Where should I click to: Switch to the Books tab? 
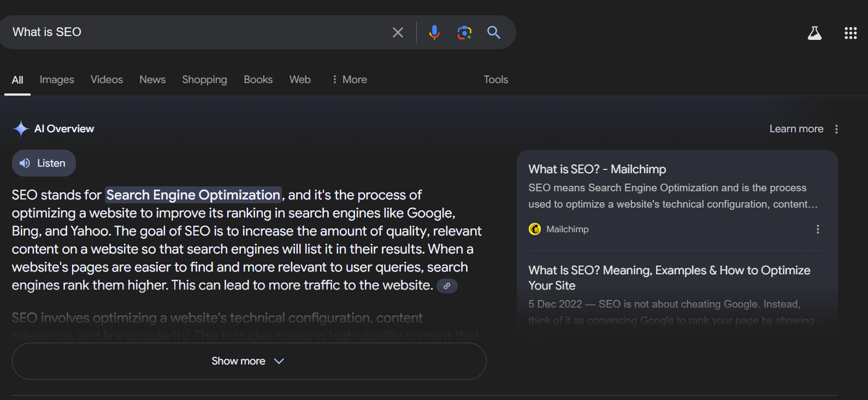[258, 80]
